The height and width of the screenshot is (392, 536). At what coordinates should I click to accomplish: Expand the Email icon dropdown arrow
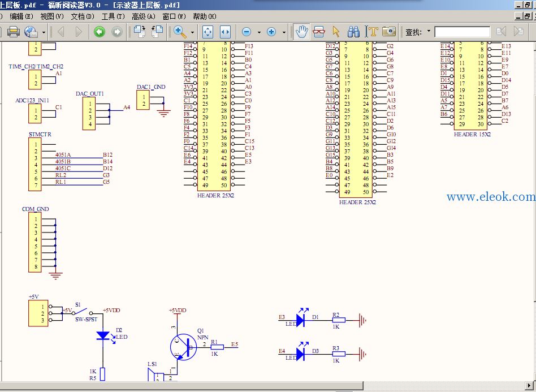click(44, 32)
